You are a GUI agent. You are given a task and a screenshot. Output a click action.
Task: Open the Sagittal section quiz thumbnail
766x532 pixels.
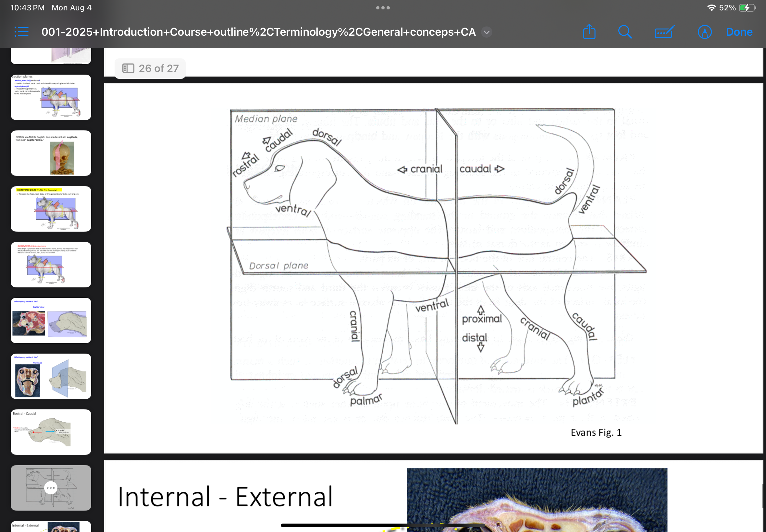pos(51,320)
